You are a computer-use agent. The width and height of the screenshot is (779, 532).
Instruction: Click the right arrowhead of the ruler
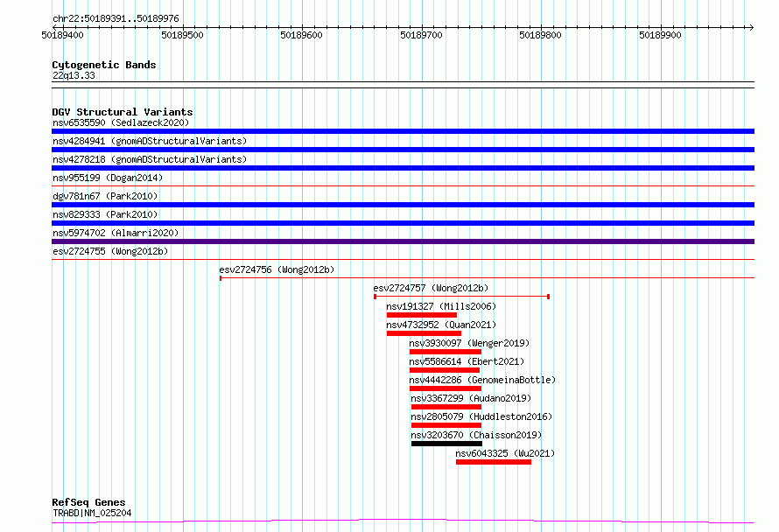click(751, 27)
